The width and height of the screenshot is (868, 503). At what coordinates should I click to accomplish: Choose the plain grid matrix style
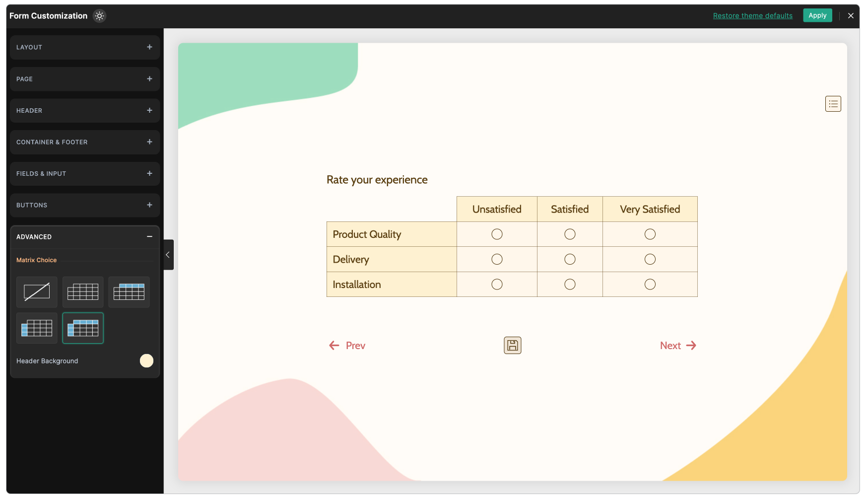(83, 292)
